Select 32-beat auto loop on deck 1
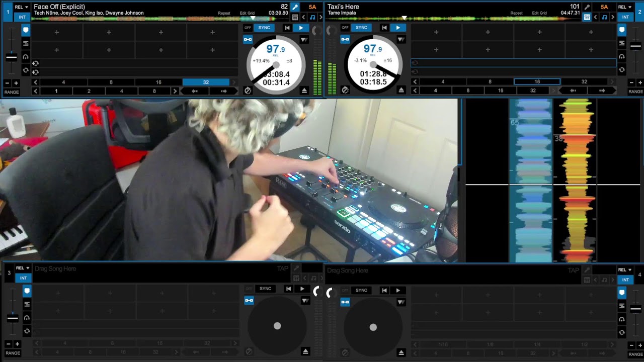This screenshot has height=362, width=644. (206, 82)
